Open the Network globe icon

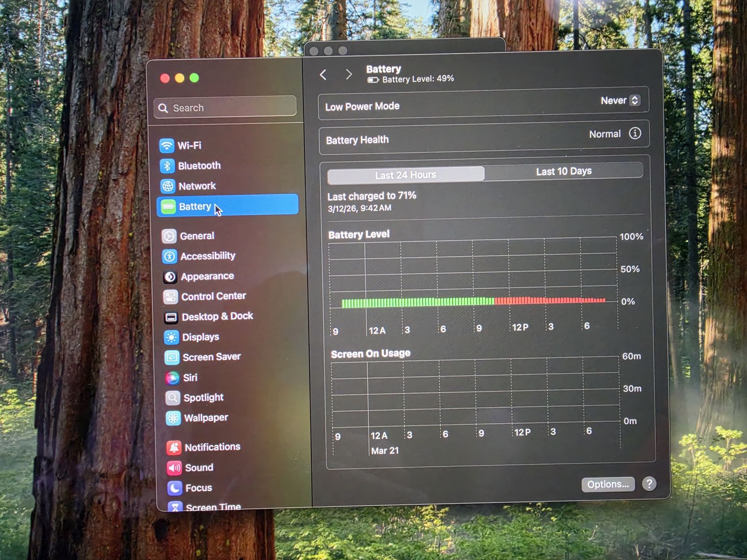tap(168, 186)
